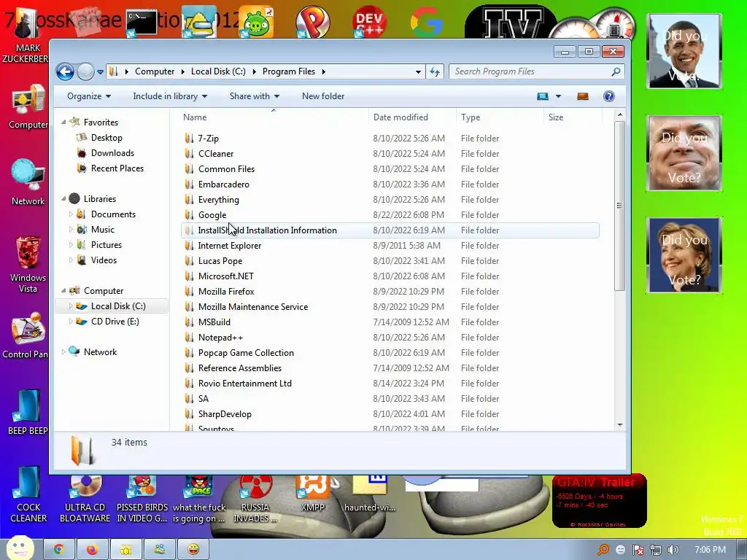Viewport: 747px width, 560px height.
Task: Open the view options dropdown arrow
Action: pos(558,96)
